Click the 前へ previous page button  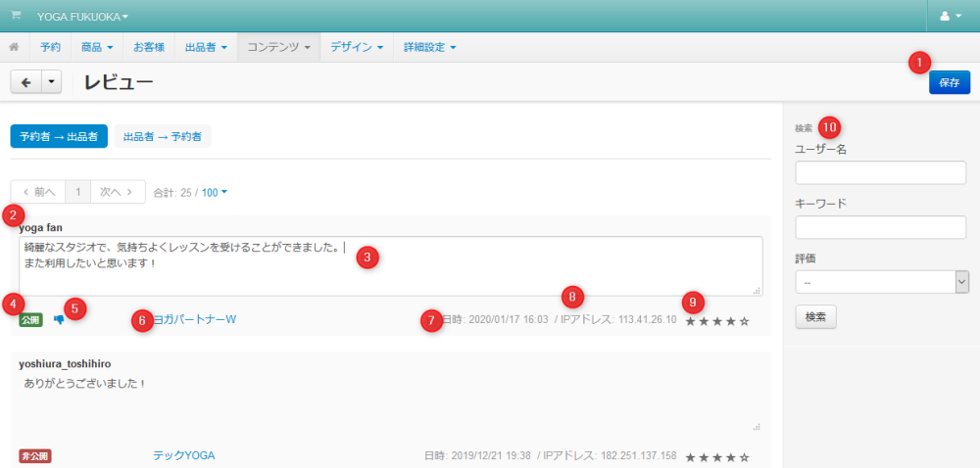coord(38,192)
